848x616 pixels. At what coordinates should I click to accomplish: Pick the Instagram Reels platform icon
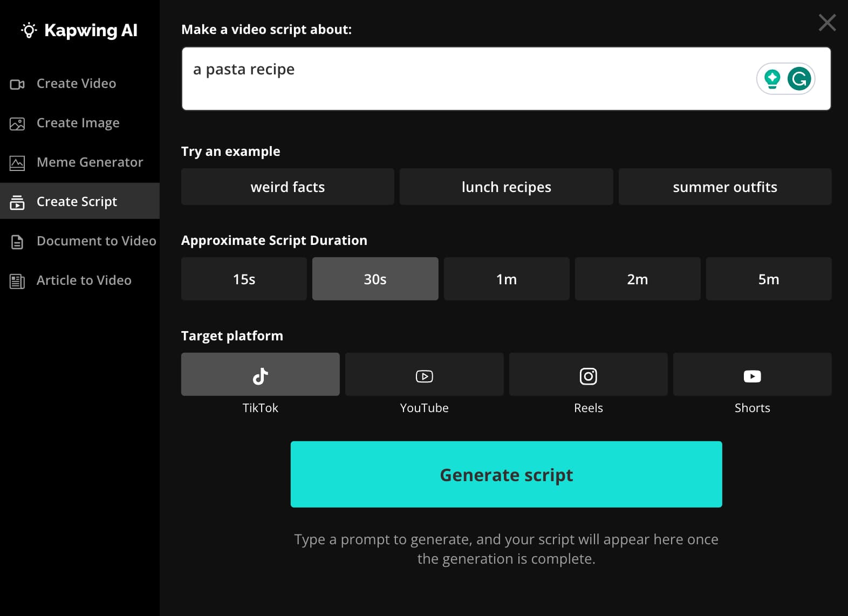(588, 375)
